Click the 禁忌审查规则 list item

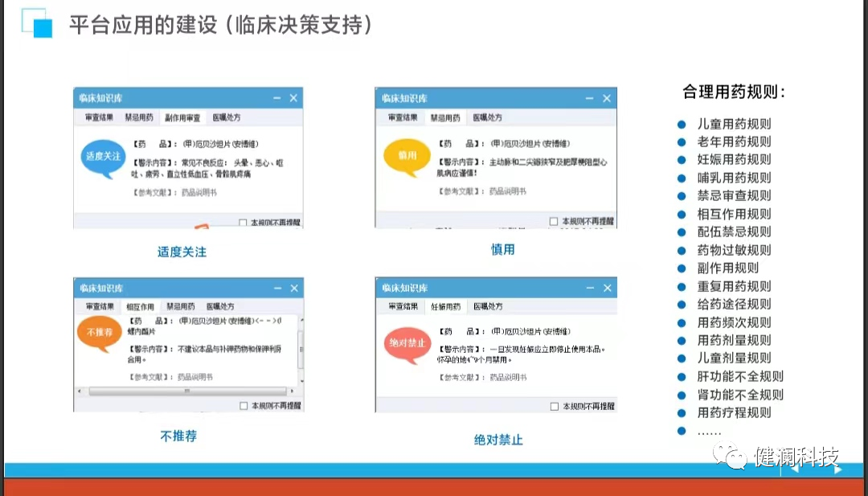click(x=734, y=195)
